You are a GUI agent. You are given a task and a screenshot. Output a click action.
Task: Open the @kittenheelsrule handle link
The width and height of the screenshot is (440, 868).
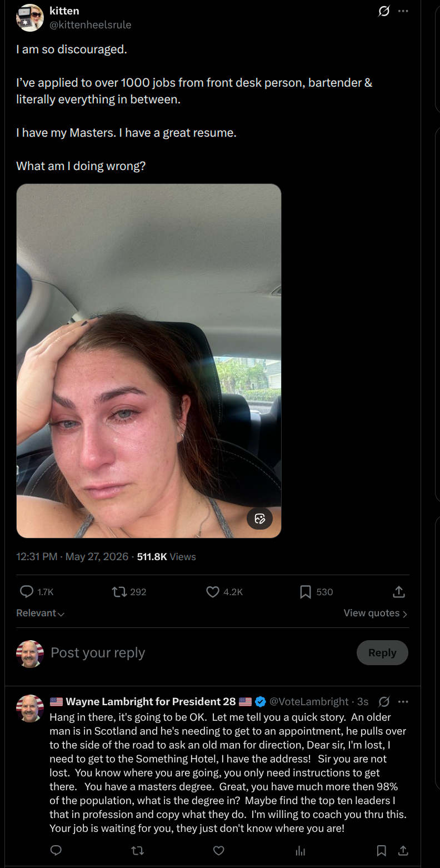pos(91,25)
